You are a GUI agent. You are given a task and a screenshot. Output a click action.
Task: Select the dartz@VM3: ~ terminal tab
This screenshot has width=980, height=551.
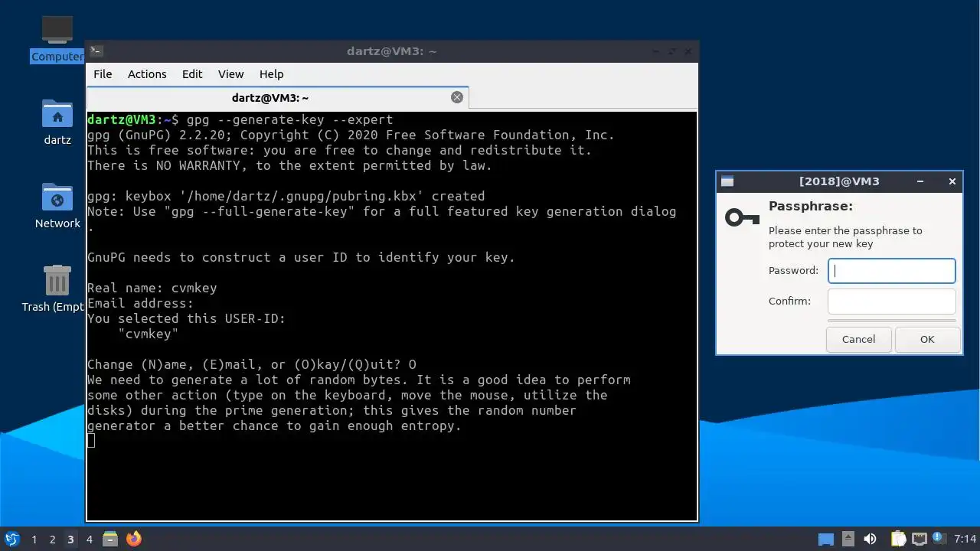(277, 98)
